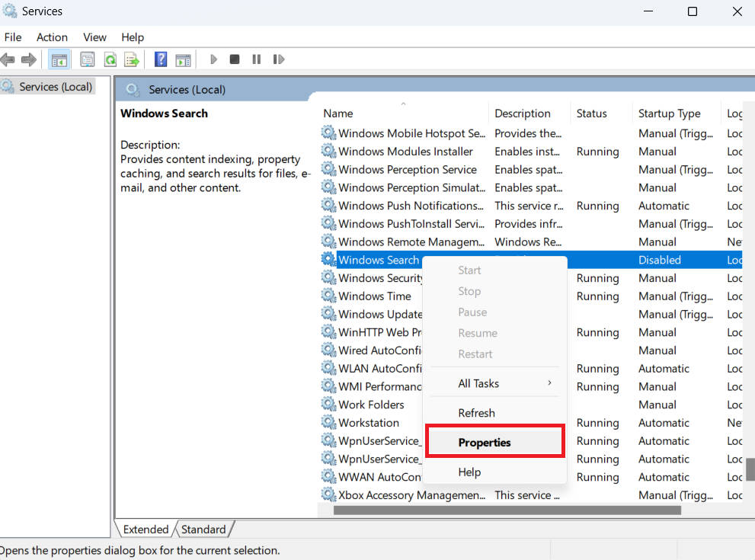The image size is (755, 560).
Task: Switch to the Standard tab
Action: point(203,530)
